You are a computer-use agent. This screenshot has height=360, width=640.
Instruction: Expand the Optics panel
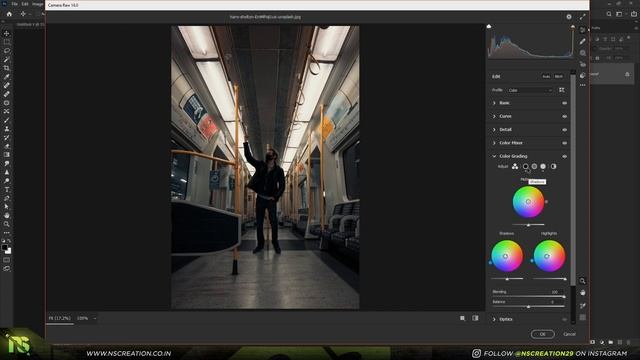[x=494, y=319]
